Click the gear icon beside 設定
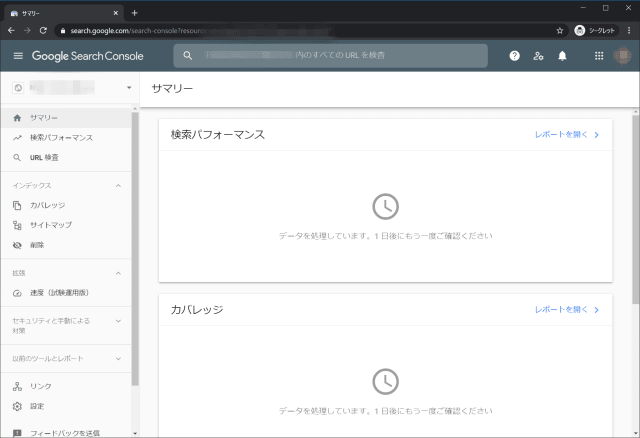The width and height of the screenshot is (640, 438). pyautogui.click(x=17, y=406)
